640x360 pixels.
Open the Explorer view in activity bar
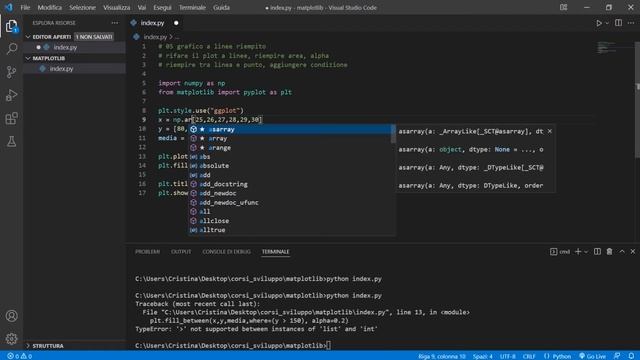click(11, 26)
